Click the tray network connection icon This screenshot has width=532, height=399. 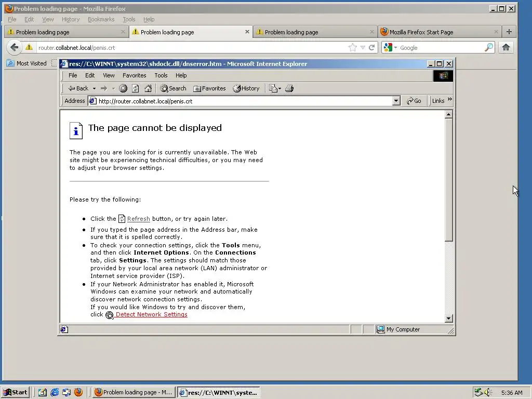[478, 392]
